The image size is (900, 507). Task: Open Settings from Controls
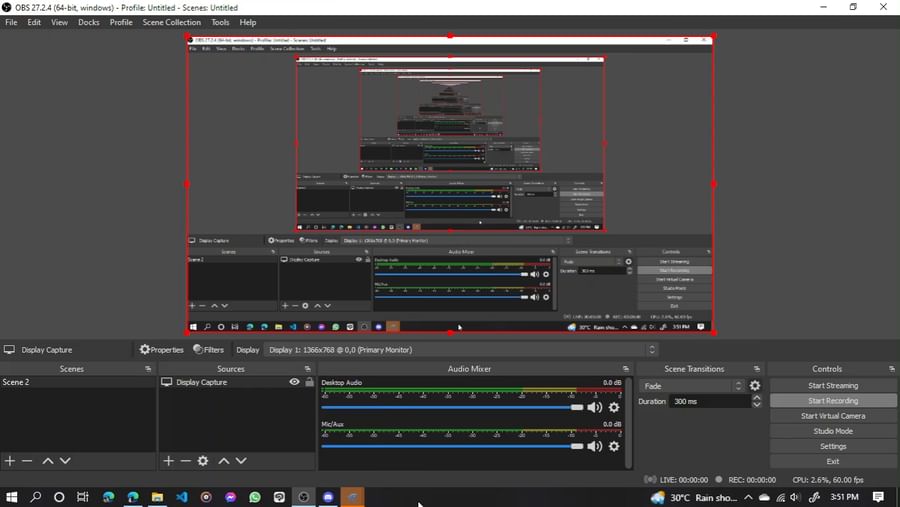(x=833, y=446)
